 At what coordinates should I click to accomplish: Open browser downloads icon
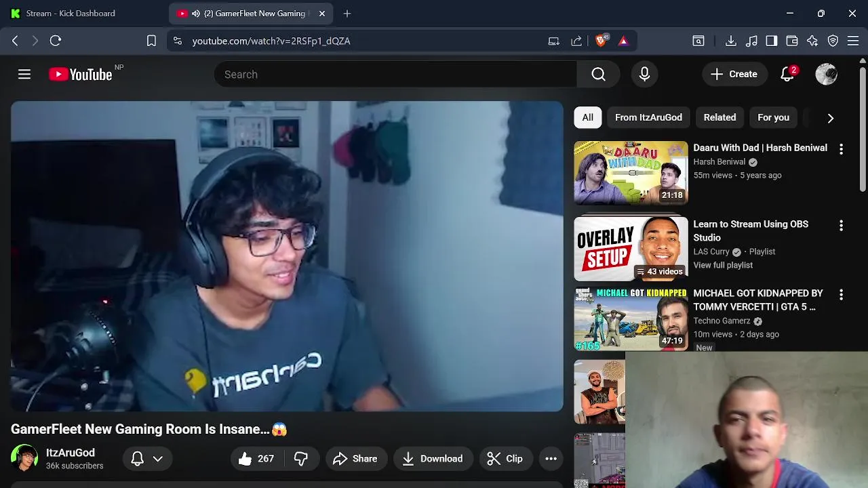point(731,41)
